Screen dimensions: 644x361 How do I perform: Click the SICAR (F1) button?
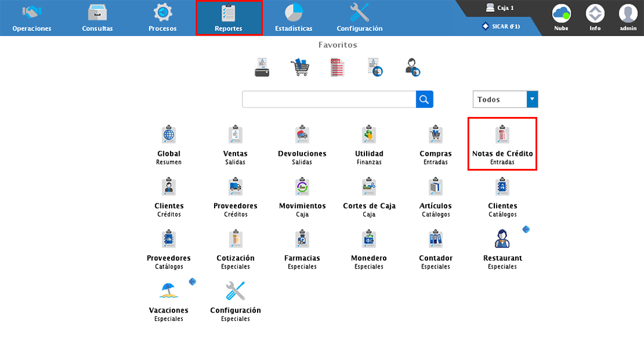(x=502, y=26)
